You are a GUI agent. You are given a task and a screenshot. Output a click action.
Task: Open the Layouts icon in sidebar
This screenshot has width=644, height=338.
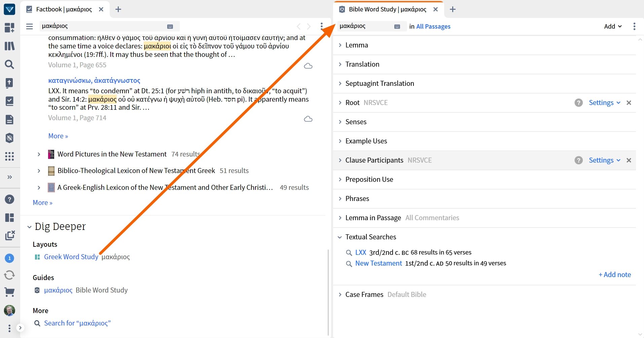pyautogui.click(x=9, y=217)
